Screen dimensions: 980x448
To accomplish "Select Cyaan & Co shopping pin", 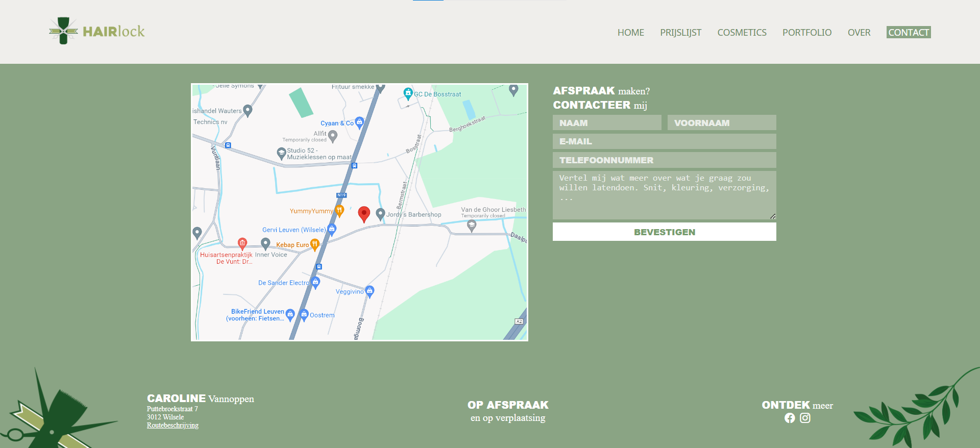I will pos(359,123).
